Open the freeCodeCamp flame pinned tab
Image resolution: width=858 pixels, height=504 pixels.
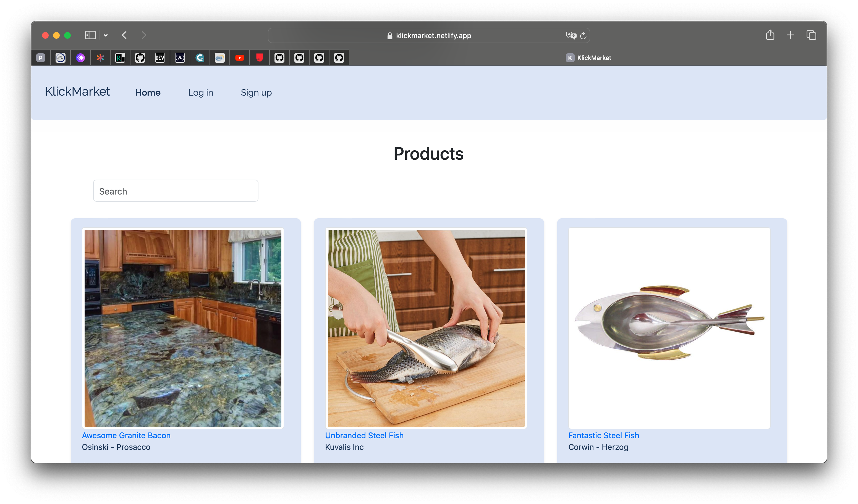pyautogui.click(x=180, y=58)
